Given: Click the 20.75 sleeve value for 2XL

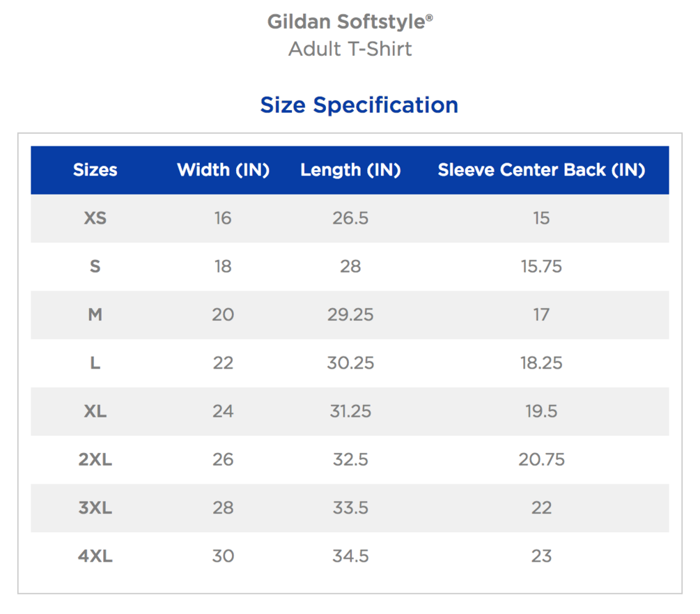Looking at the screenshot, I should (541, 460).
